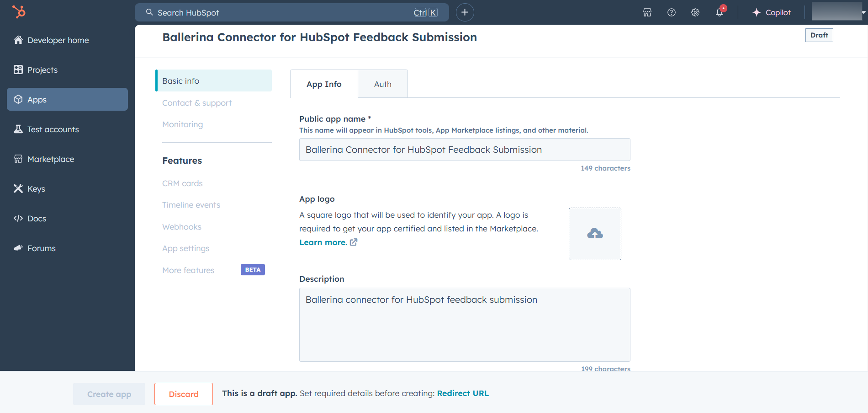
Task: Select the App Info tab
Action: [324, 84]
